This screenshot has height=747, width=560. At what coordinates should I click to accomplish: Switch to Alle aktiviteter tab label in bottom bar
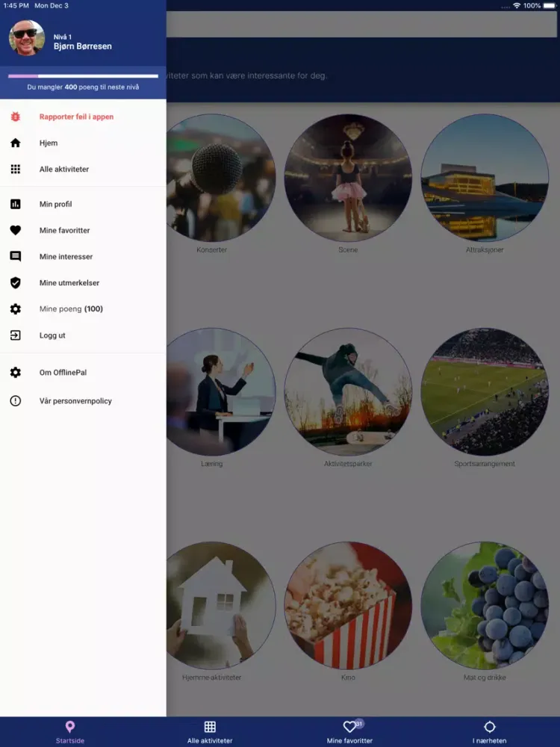point(210,741)
